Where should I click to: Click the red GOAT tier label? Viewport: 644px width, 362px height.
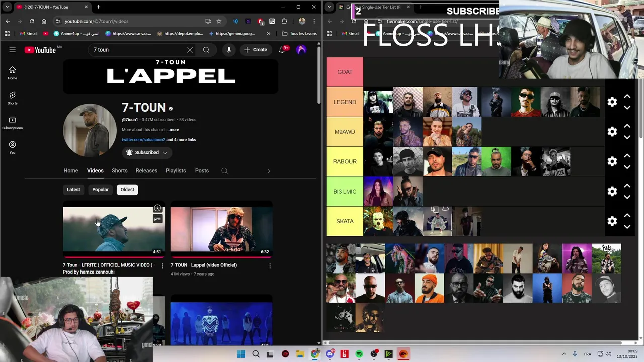point(345,72)
